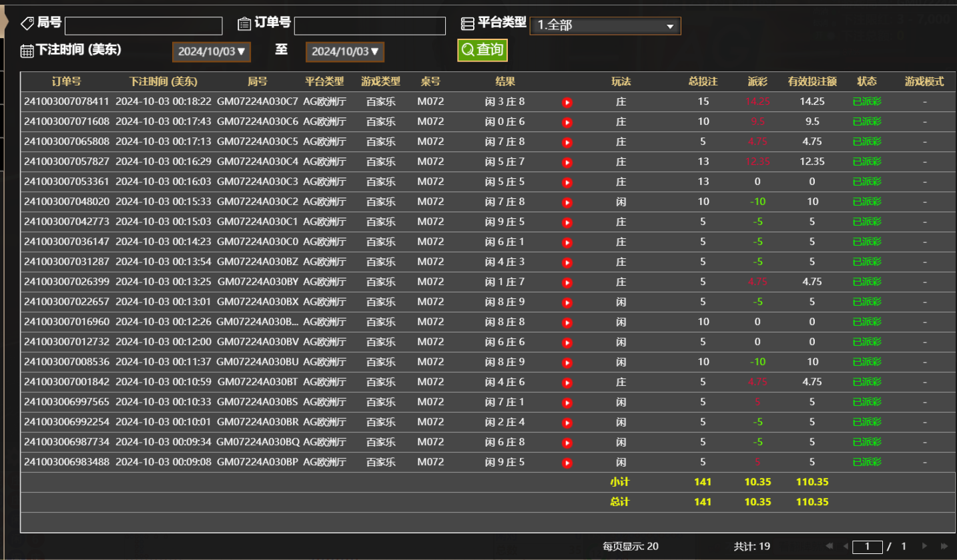957x560 pixels.
Task: Click the tag icon beside 局号
Action: [27, 23]
